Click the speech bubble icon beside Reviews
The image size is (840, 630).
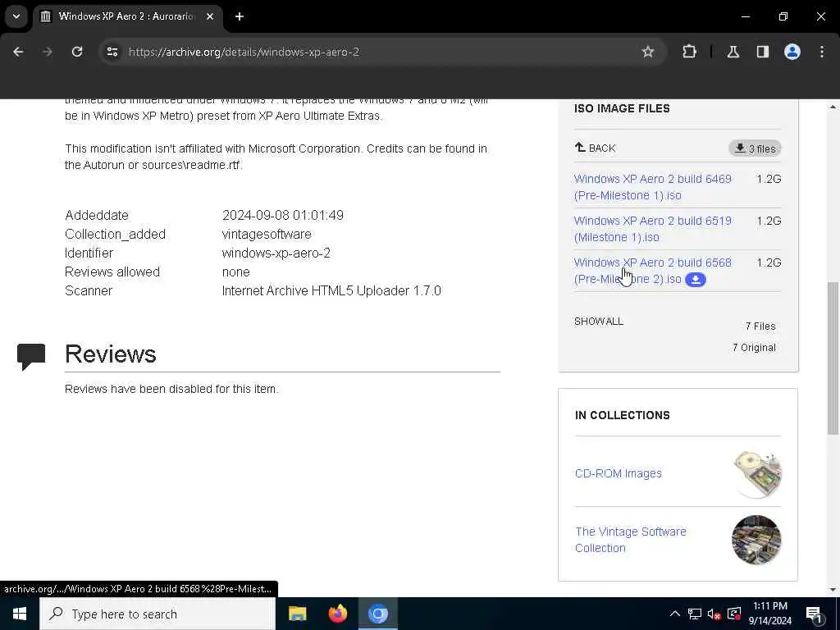[31, 357]
